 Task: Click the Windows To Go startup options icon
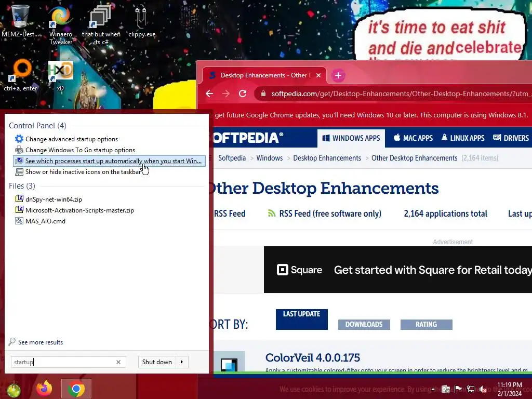[19, 150]
